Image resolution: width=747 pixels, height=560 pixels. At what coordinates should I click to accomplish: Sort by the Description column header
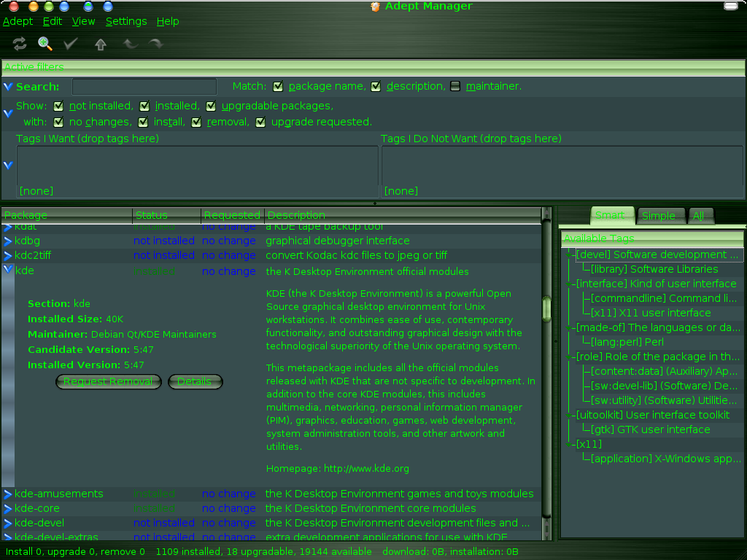point(403,215)
